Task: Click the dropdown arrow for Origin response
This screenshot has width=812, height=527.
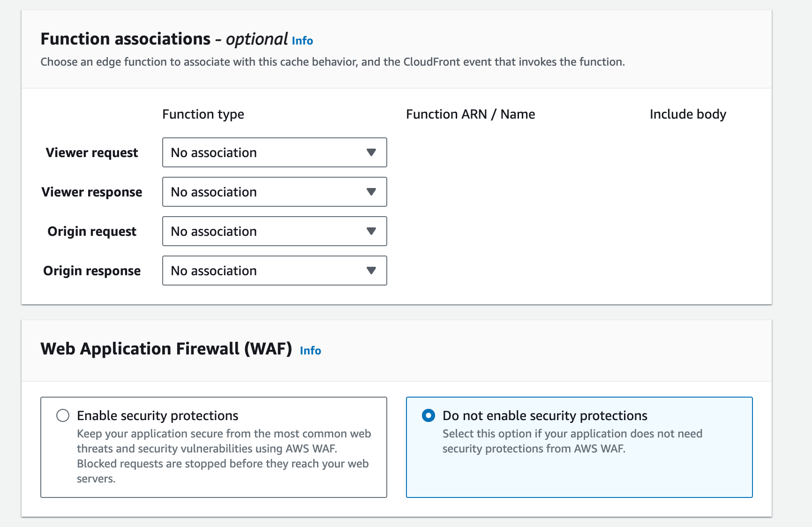Action: 371,271
